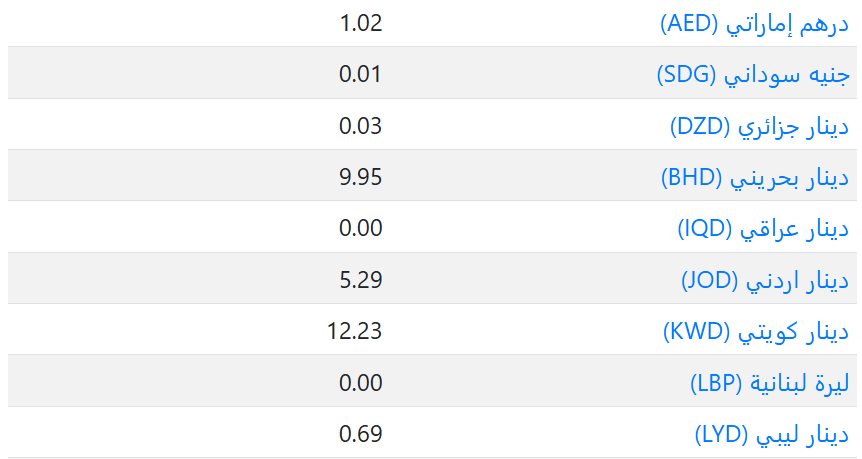Open the دينار عراقي (IQD) currency link
The width and height of the screenshot is (862, 459).
click(x=763, y=229)
